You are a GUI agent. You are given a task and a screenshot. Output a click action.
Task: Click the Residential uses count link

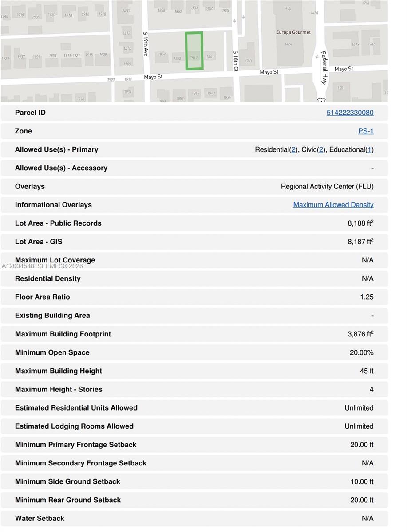tap(293, 150)
